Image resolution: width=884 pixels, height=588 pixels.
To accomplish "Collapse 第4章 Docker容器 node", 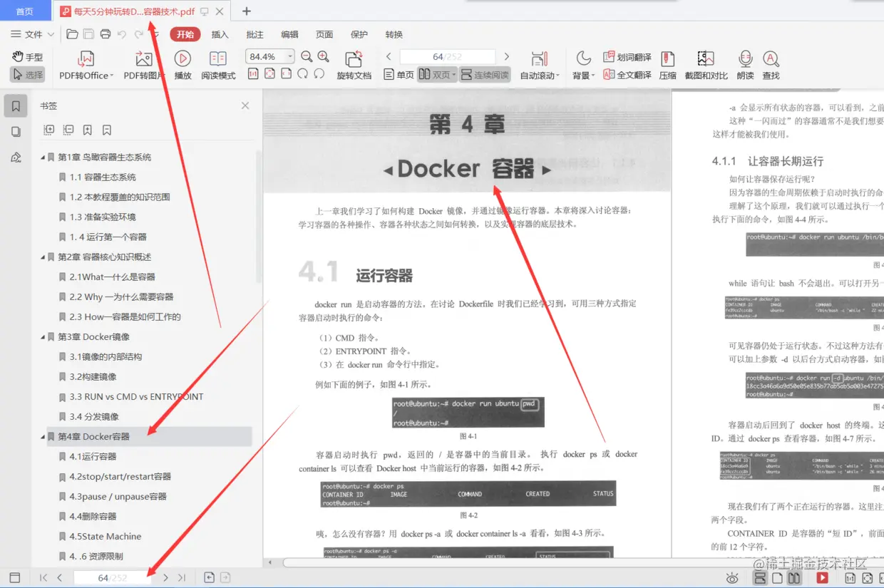I will (x=42, y=437).
